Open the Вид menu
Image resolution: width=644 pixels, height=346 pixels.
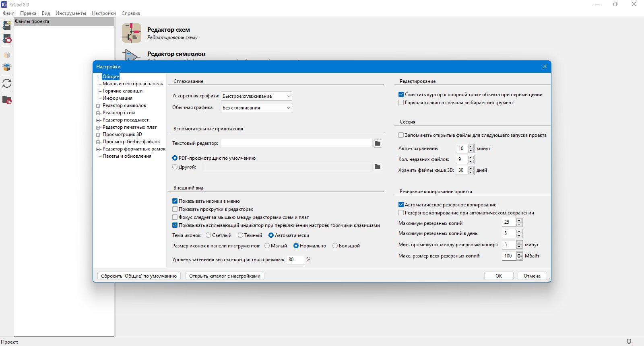[x=46, y=13]
